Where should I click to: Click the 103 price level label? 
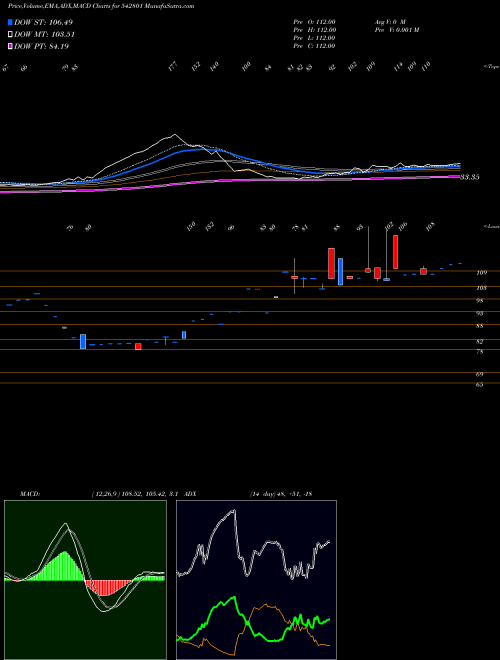[x=481, y=288]
